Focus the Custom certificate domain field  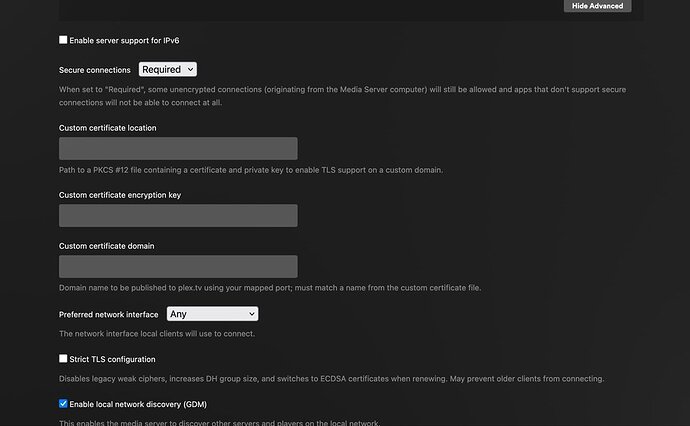178,267
